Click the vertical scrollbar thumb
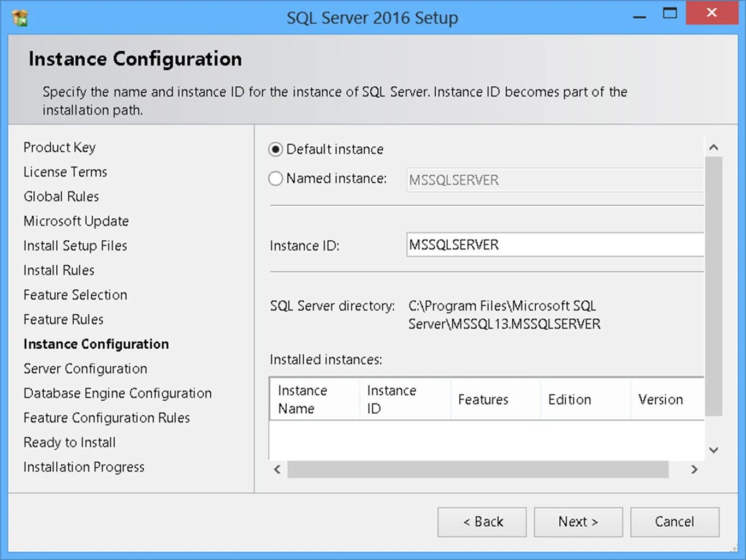 coord(713,287)
